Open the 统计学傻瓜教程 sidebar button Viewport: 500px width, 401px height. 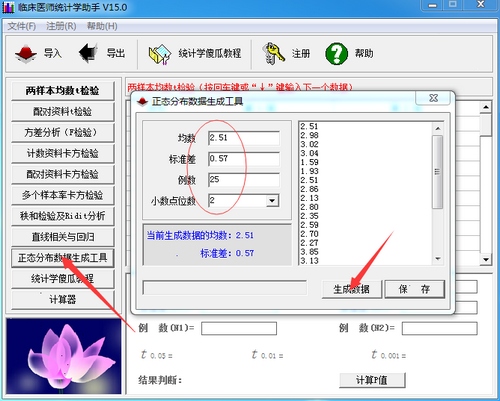(x=63, y=279)
